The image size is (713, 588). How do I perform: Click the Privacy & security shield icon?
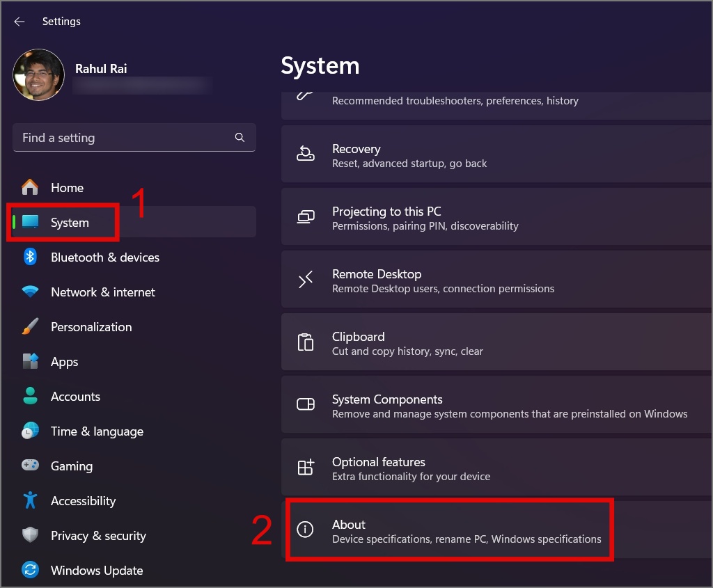[x=31, y=536]
